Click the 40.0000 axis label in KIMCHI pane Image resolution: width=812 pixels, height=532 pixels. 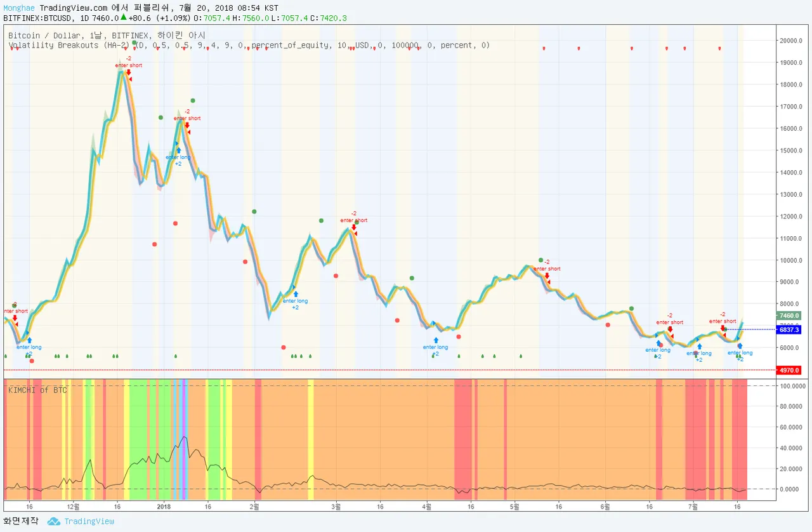pos(792,448)
